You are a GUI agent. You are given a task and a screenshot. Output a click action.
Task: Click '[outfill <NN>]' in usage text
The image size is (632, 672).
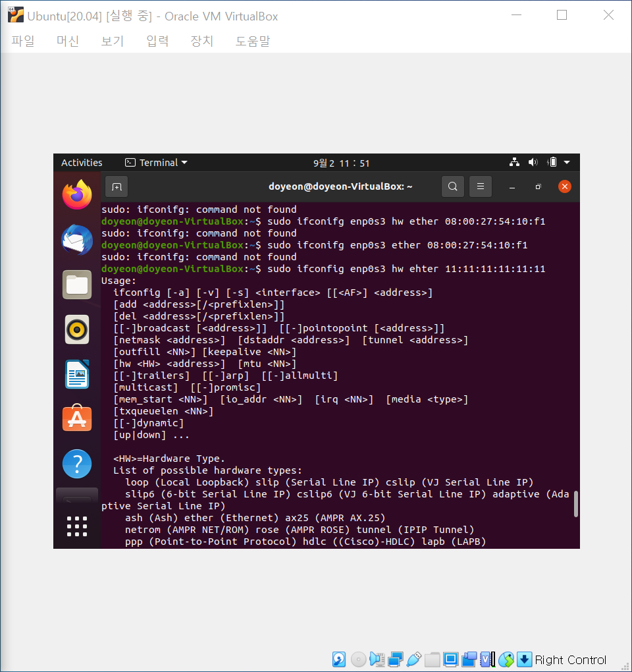point(154,352)
